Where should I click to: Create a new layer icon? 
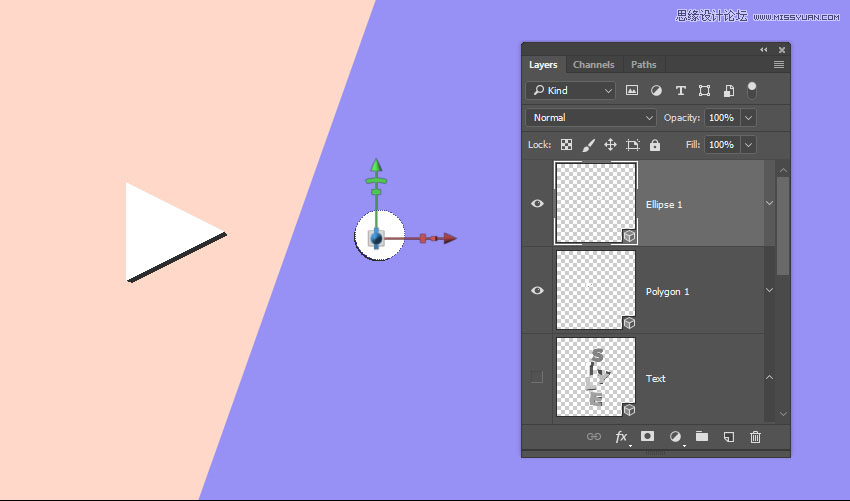[729, 436]
